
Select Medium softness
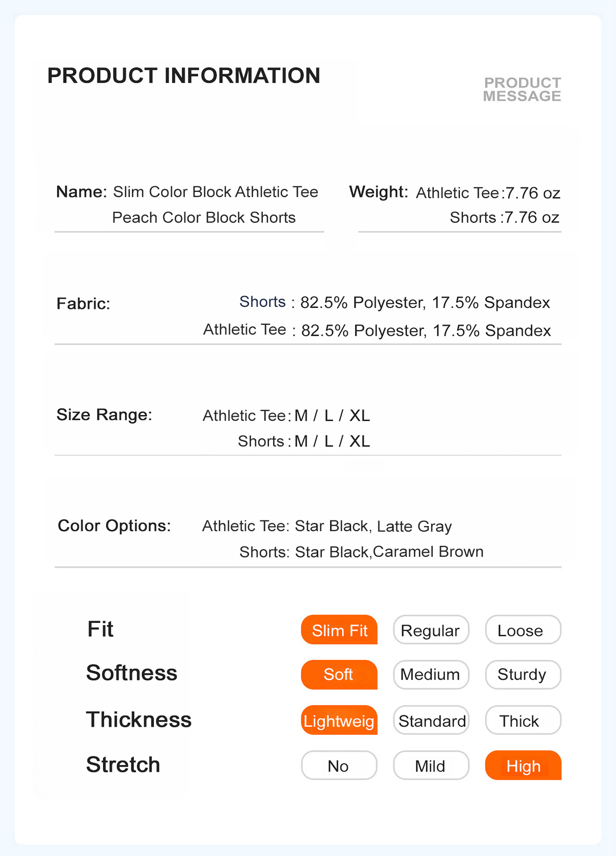tap(431, 674)
